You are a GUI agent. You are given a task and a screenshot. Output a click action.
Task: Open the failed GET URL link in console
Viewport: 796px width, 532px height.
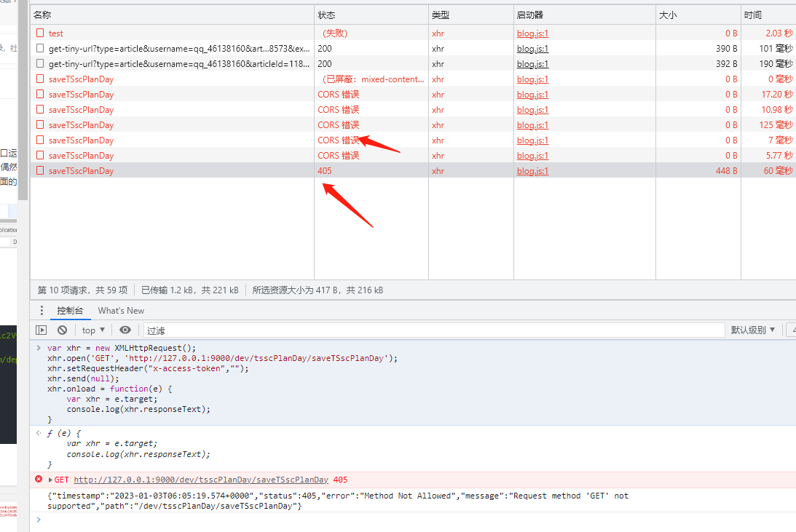tap(201, 480)
